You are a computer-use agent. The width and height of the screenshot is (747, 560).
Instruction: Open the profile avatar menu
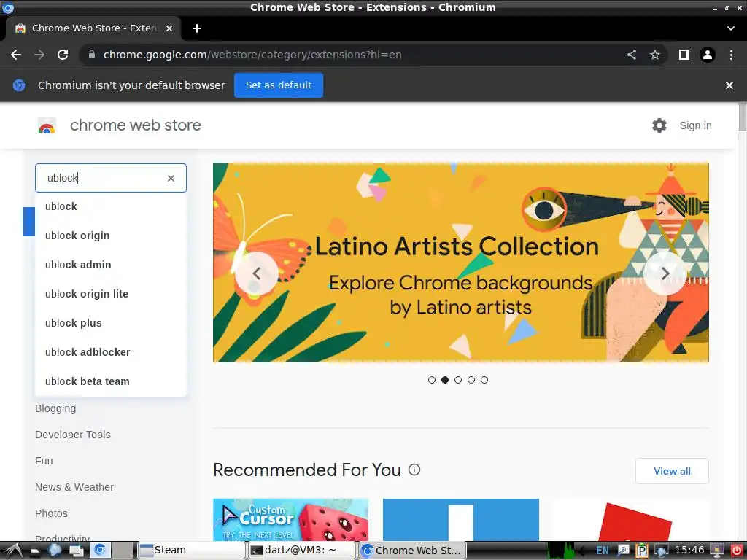[x=708, y=55]
